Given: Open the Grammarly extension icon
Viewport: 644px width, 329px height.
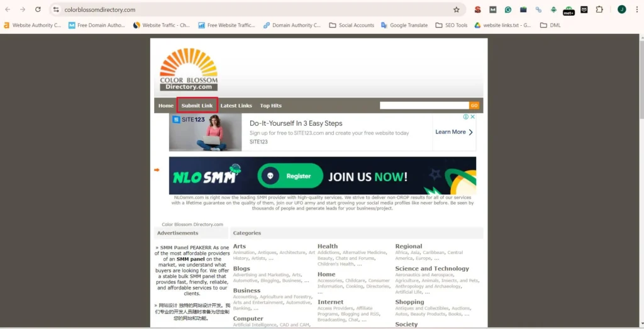Looking at the screenshot, I should (508, 9).
